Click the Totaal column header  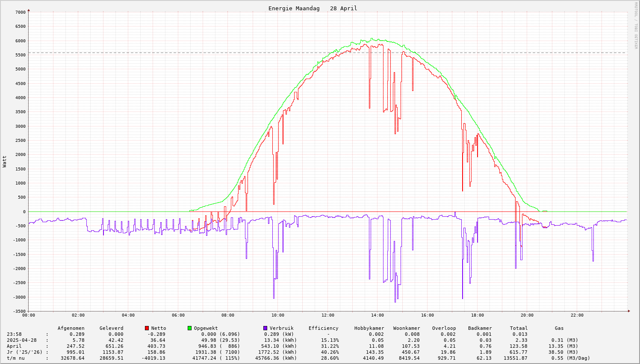(519, 328)
